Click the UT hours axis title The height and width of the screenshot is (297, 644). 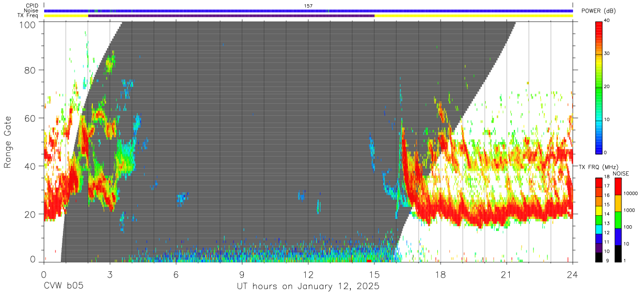point(308,287)
